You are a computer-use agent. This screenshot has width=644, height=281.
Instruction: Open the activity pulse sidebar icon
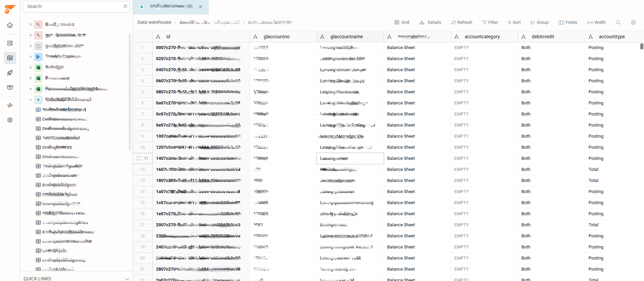point(10,105)
